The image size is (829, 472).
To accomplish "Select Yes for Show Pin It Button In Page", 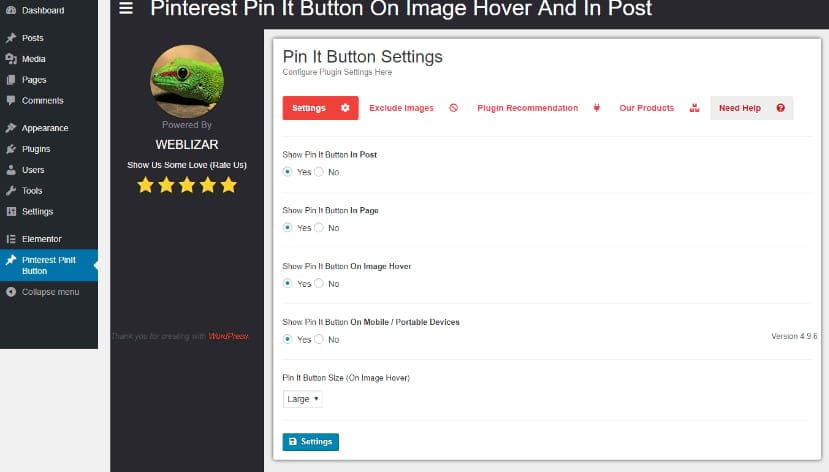I will coord(287,228).
